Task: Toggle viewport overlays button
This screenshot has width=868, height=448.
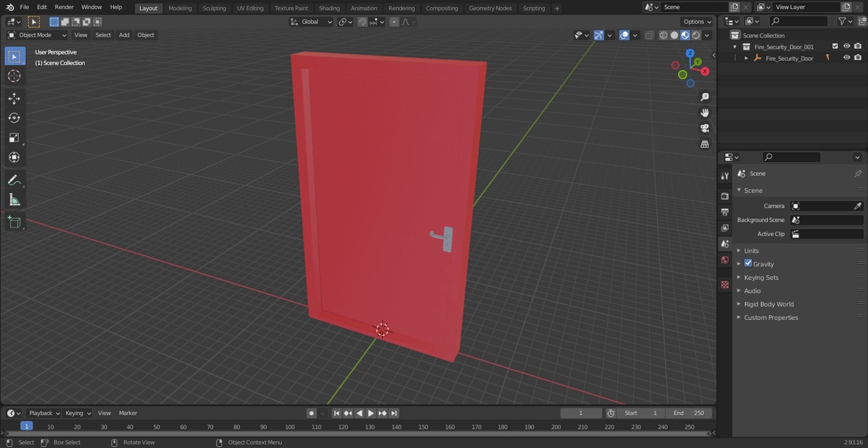Action: [x=624, y=35]
